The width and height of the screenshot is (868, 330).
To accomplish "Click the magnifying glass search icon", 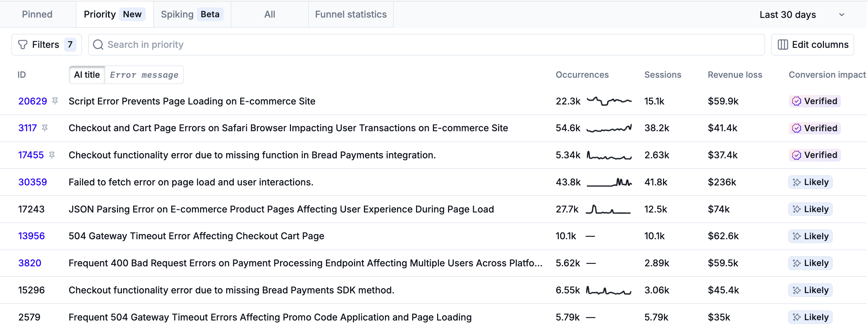I will [98, 45].
